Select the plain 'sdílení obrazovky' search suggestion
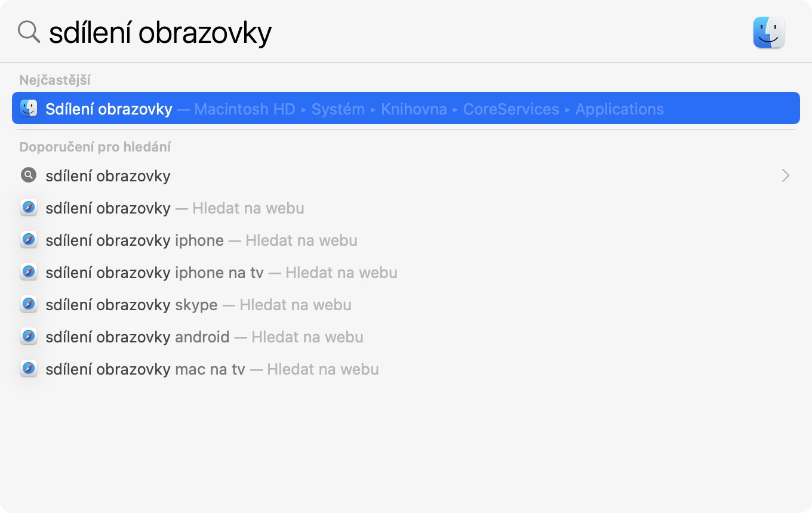Viewport: 812px width, 513px height. point(108,176)
